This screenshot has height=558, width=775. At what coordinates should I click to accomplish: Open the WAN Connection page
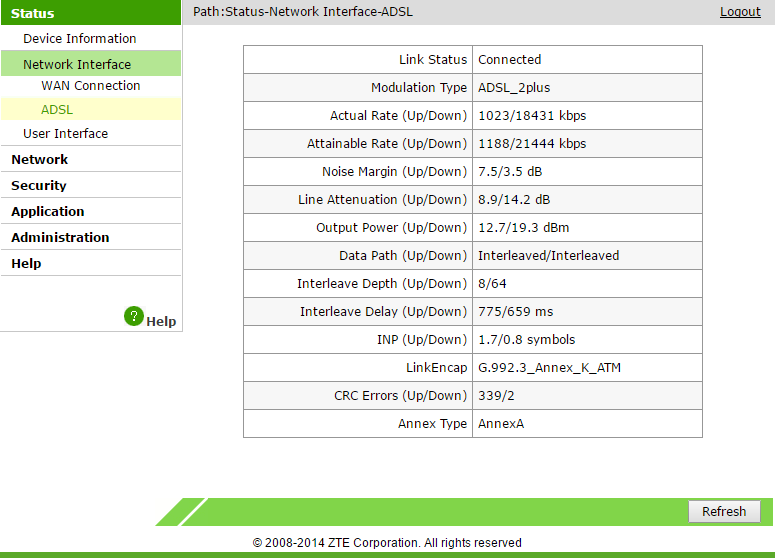[x=91, y=86]
